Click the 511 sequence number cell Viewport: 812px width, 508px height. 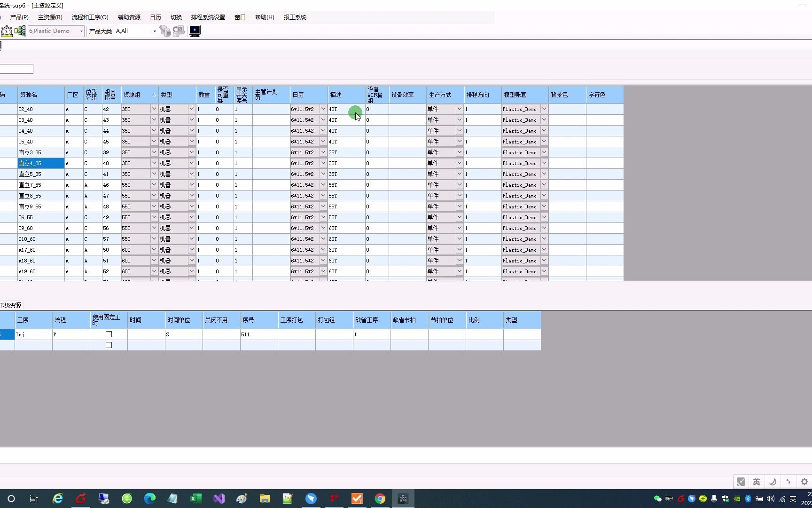tap(259, 334)
